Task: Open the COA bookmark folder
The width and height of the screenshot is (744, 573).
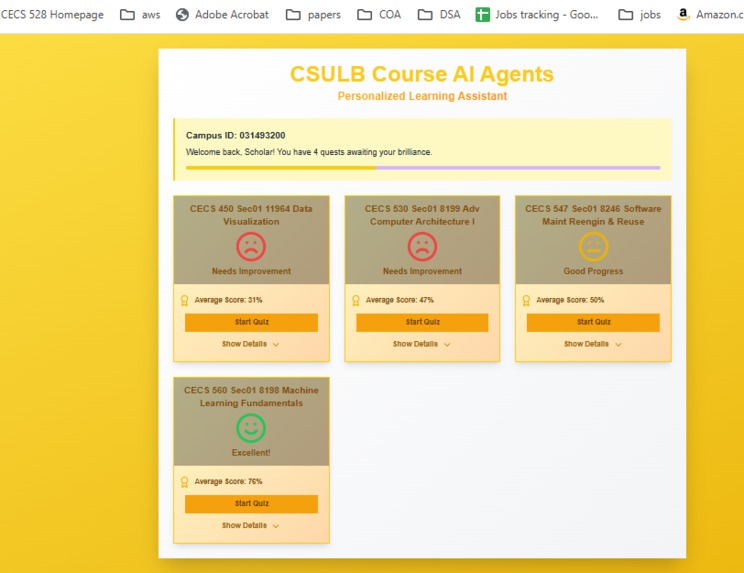Action: (x=379, y=15)
